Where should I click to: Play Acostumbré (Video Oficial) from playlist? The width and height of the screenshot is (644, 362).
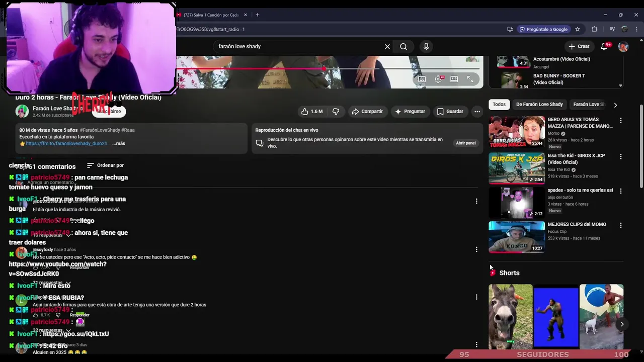click(x=556, y=62)
